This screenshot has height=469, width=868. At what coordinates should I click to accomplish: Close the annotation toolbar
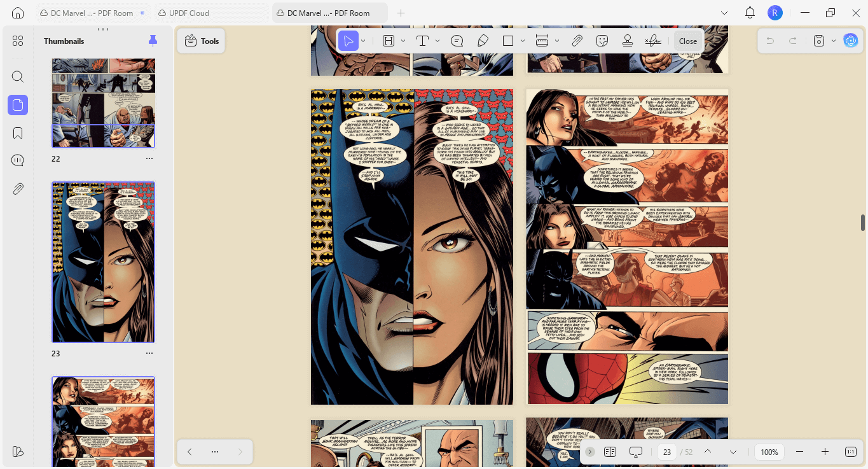point(688,41)
